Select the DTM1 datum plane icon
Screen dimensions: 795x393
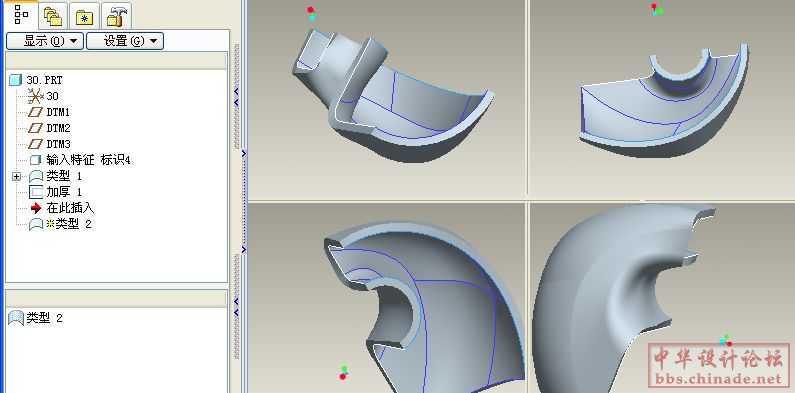(x=35, y=112)
